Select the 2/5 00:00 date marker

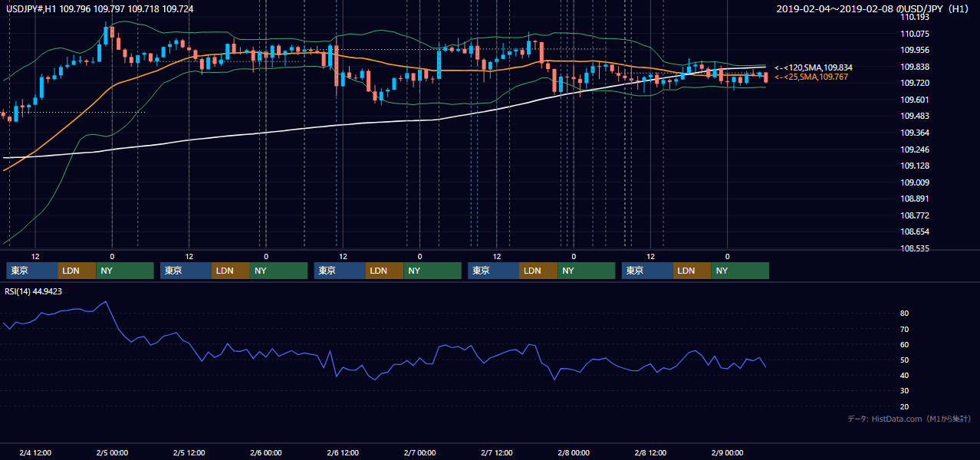click(112, 452)
